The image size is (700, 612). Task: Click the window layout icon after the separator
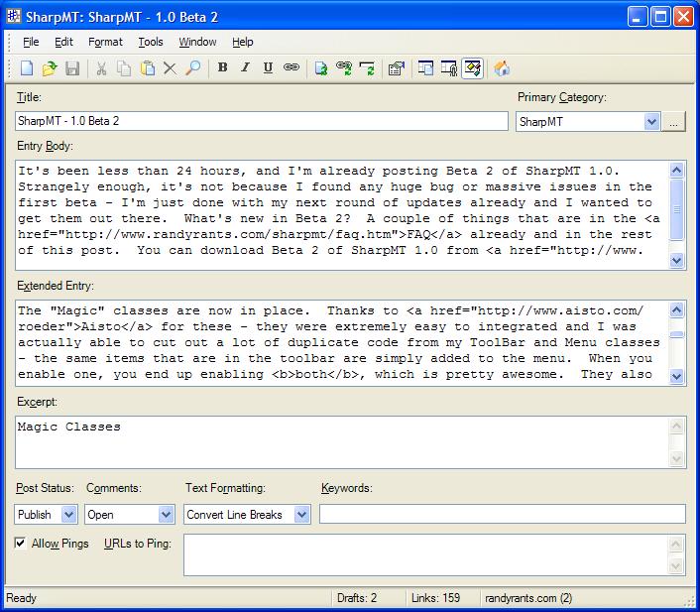[425, 68]
